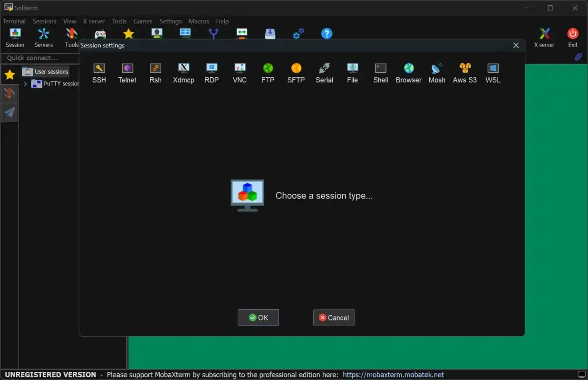Choose the Telnet session type
Viewport: 588px width, 380px height.
click(127, 74)
